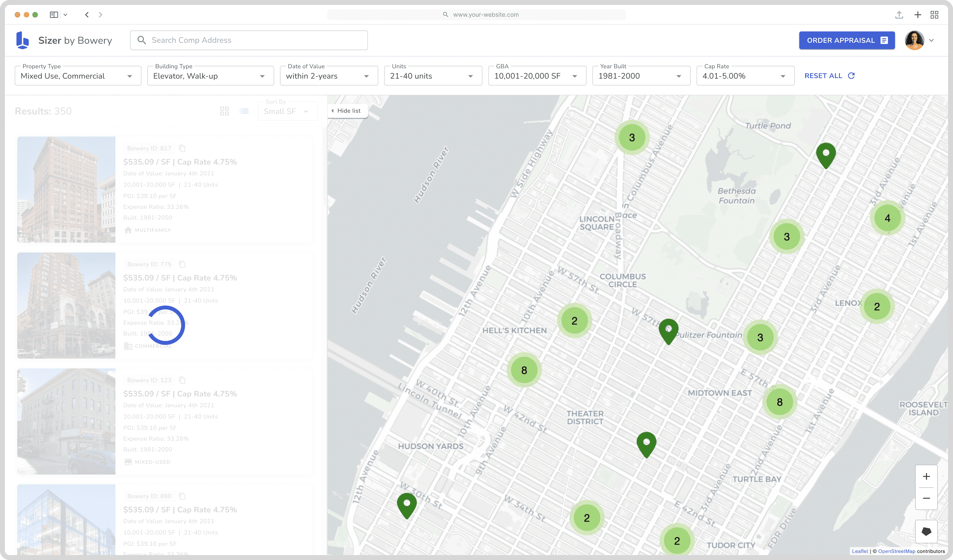The image size is (953, 560).
Task: Click the 'Results: 350' count text
Action: tap(43, 111)
